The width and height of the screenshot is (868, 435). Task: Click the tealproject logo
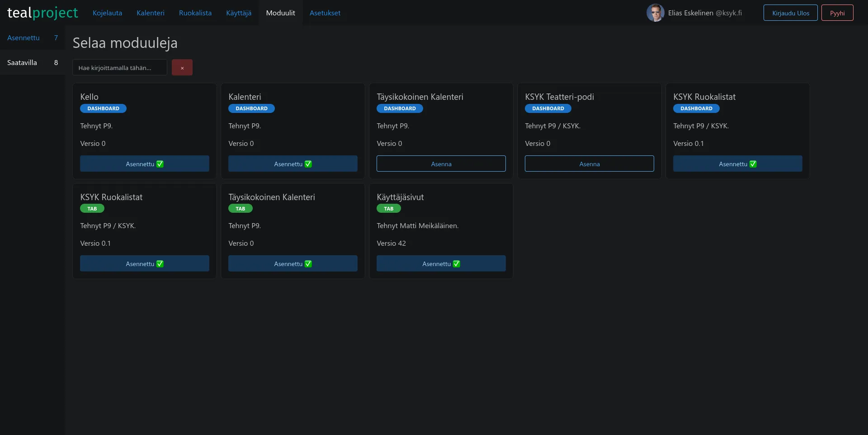point(42,13)
